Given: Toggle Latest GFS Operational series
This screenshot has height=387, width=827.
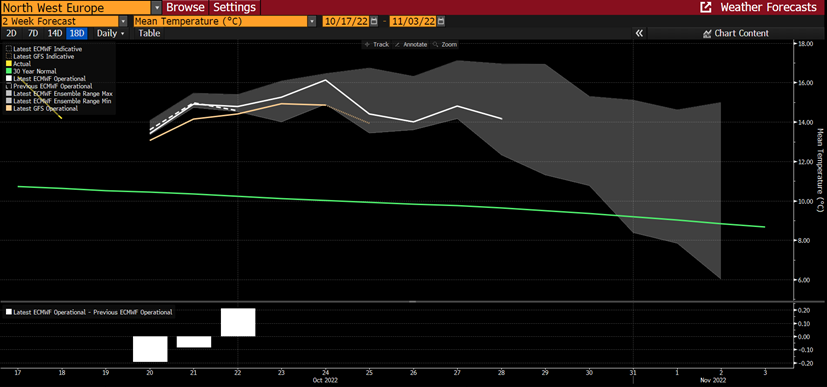Looking at the screenshot, I should click(x=41, y=108).
